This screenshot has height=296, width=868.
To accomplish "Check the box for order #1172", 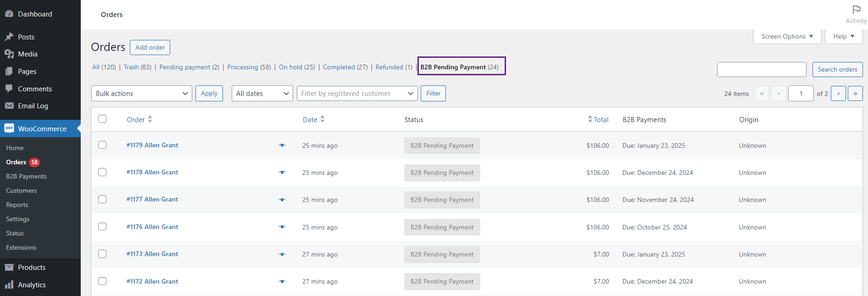I will coord(102,281).
